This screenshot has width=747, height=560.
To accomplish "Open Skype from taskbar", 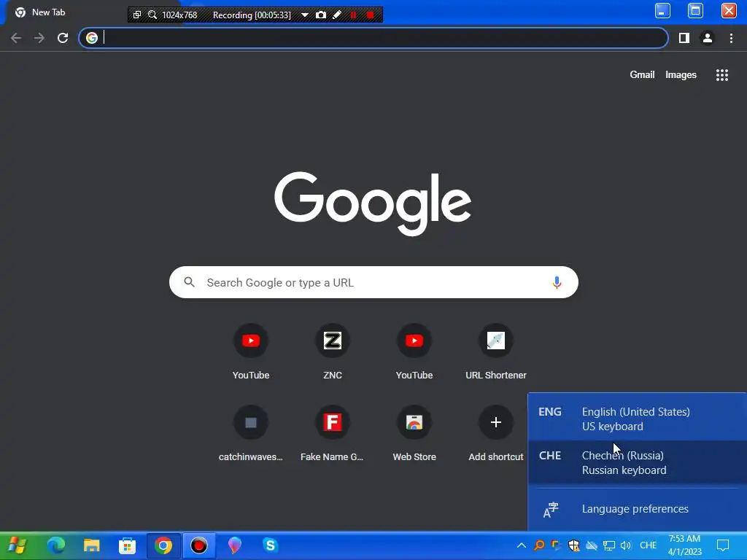I will pyautogui.click(x=270, y=545).
